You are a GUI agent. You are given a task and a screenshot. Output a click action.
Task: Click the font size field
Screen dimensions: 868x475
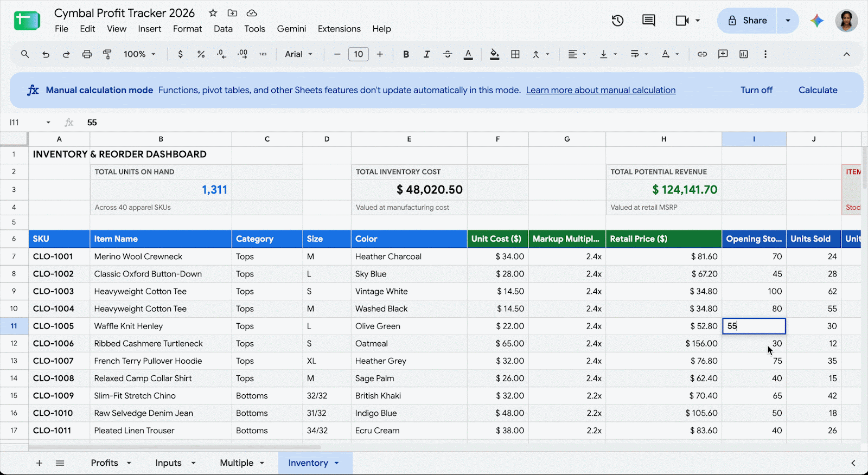coord(359,54)
